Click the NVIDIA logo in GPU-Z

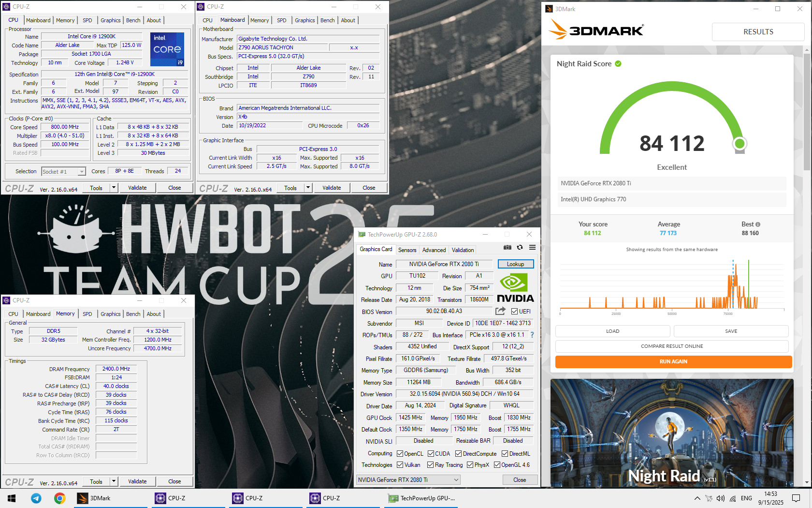coord(515,288)
